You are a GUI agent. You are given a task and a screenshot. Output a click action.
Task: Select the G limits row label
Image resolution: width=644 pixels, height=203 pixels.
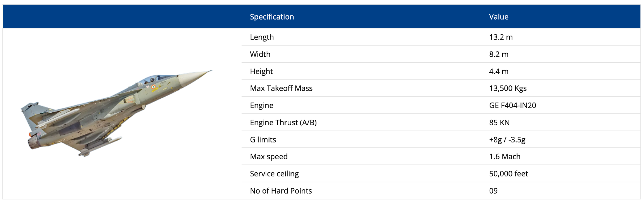pyautogui.click(x=263, y=140)
